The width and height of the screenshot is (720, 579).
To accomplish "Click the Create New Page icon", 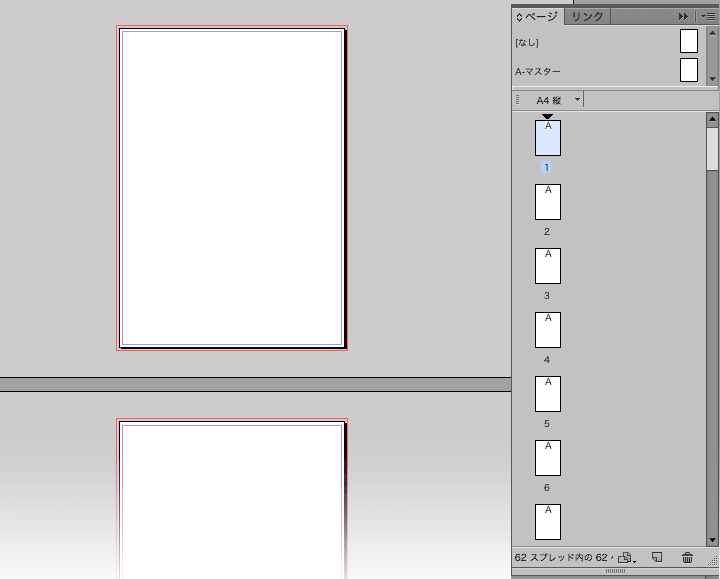I will point(657,557).
